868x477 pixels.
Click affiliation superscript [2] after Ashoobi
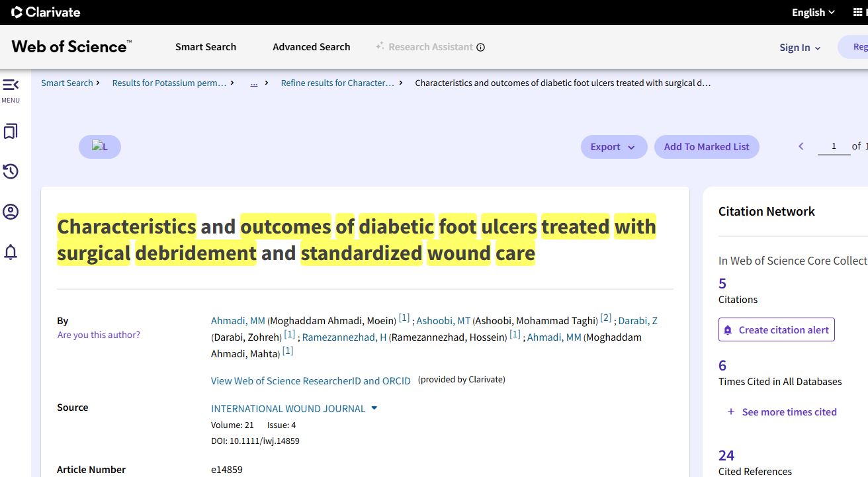tap(606, 318)
